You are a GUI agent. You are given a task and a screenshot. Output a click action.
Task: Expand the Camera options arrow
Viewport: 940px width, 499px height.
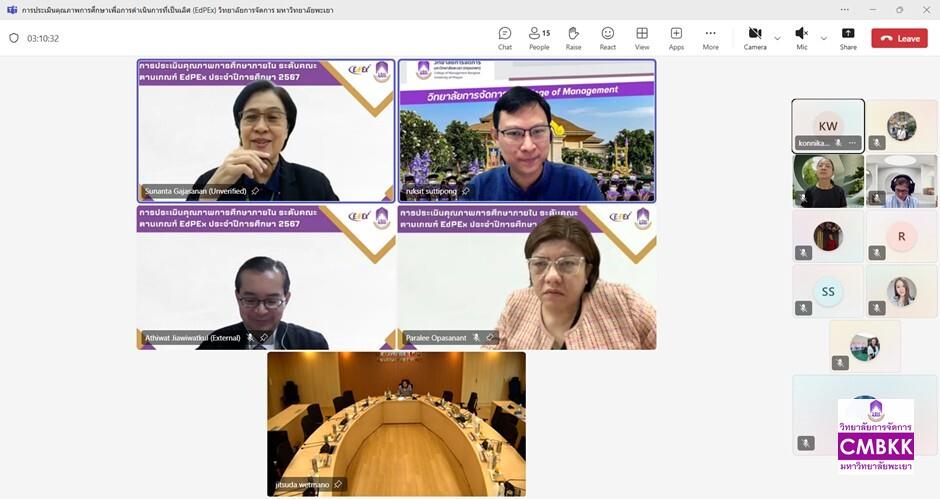pos(778,38)
